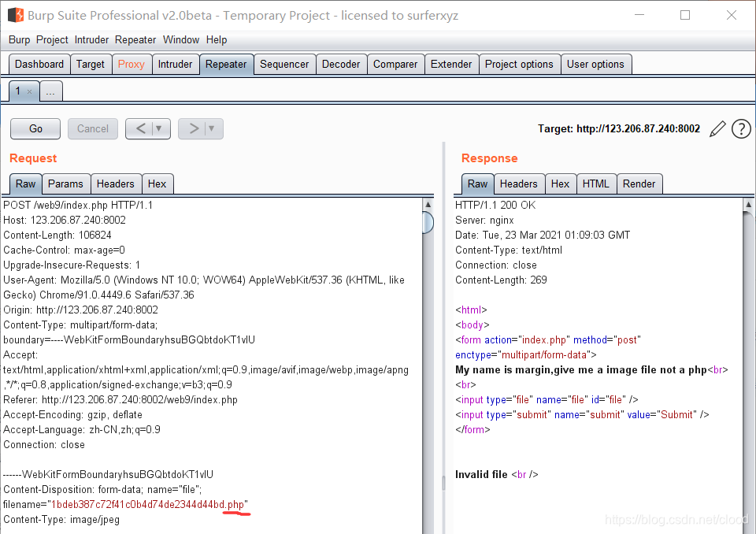Image resolution: width=756 pixels, height=534 pixels.
Task: Click the split handle between Request and Response
Action: pyautogui.click(x=443, y=482)
